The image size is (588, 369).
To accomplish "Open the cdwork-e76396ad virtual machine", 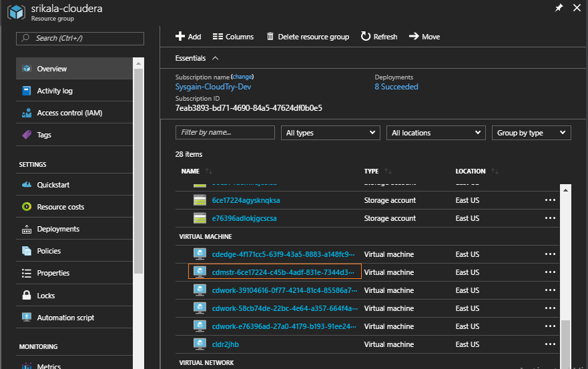I will click(284, 326).
